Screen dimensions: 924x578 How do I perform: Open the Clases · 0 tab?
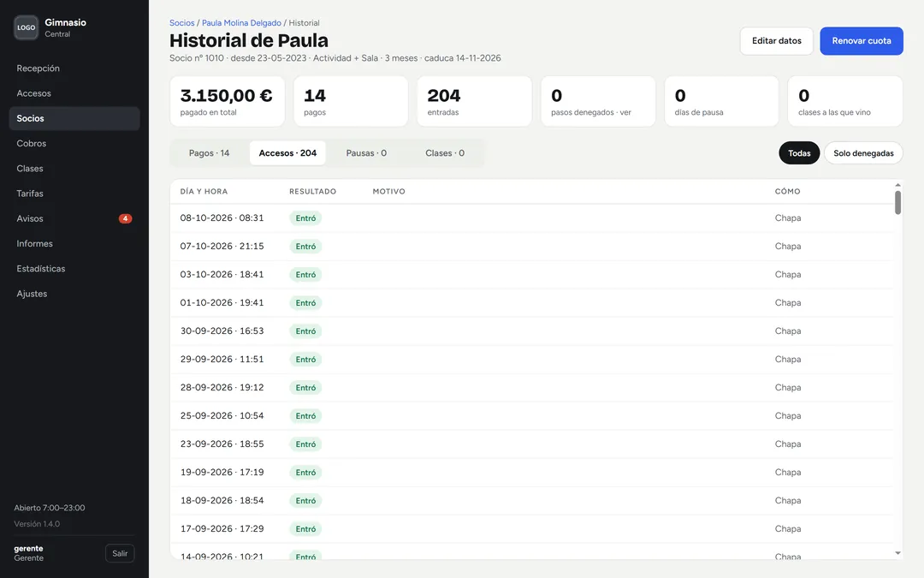pyautogui.click(x=445, y=153)
